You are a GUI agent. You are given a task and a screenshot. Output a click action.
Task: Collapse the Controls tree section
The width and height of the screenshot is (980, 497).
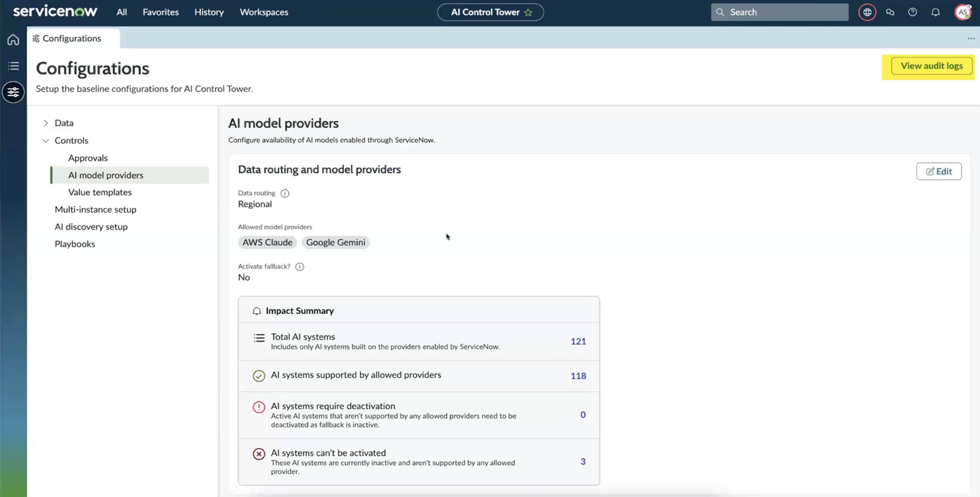pyautogui.click(x=46, y=141)
